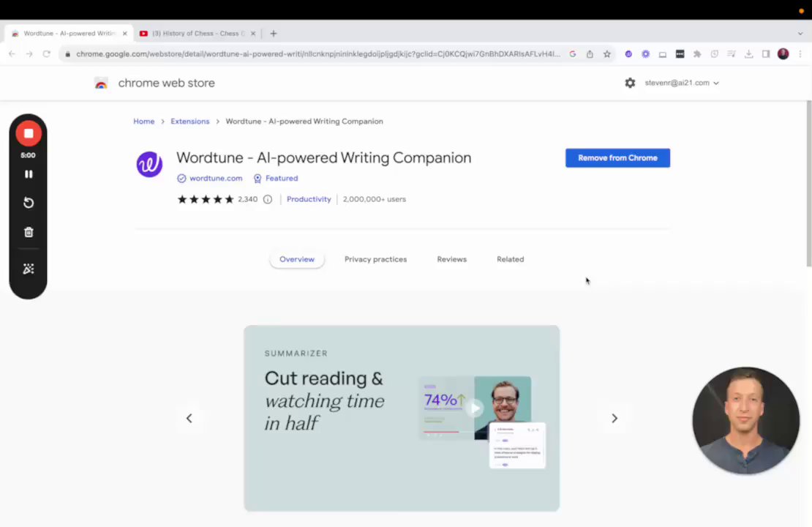The width and height of the screenshot is (812, 527).
Task: Open a new browser tab
Action: click(274, 33)
